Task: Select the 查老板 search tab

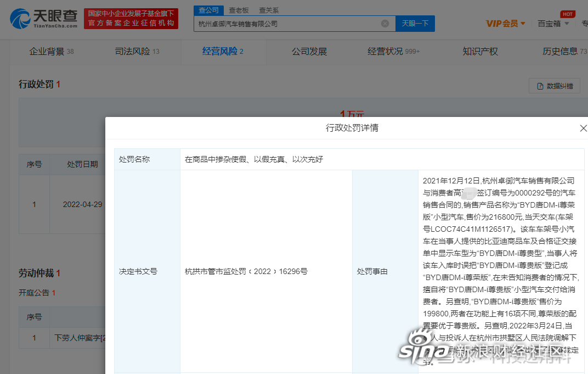Action: click(x=239, y=10)
